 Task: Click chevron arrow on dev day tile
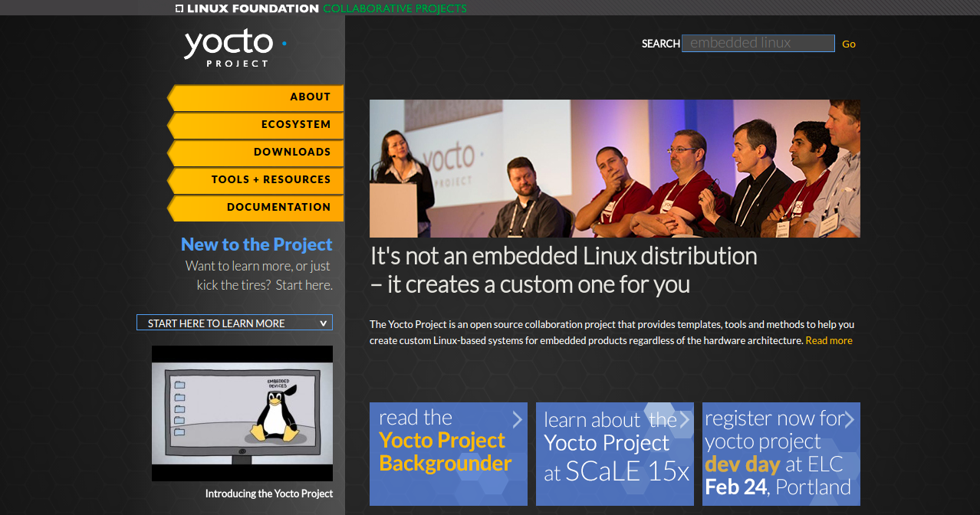click(849, 419)
